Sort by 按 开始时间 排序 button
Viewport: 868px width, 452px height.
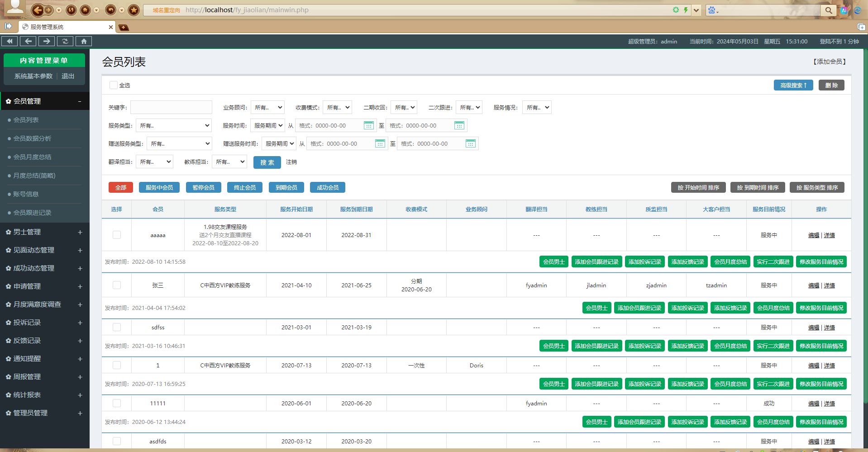pyautogui.click(x=698, y=187)
